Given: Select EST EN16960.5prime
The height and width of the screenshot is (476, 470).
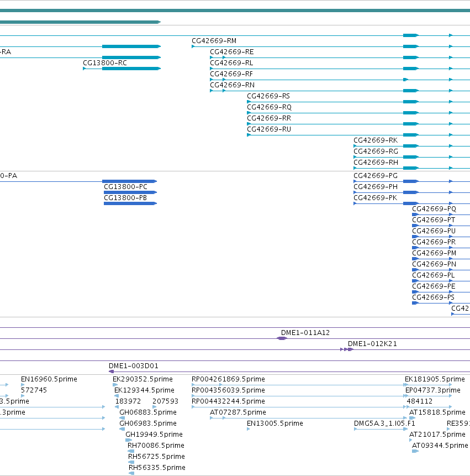Looking at the screenshot, I should (x=49, y=379).
